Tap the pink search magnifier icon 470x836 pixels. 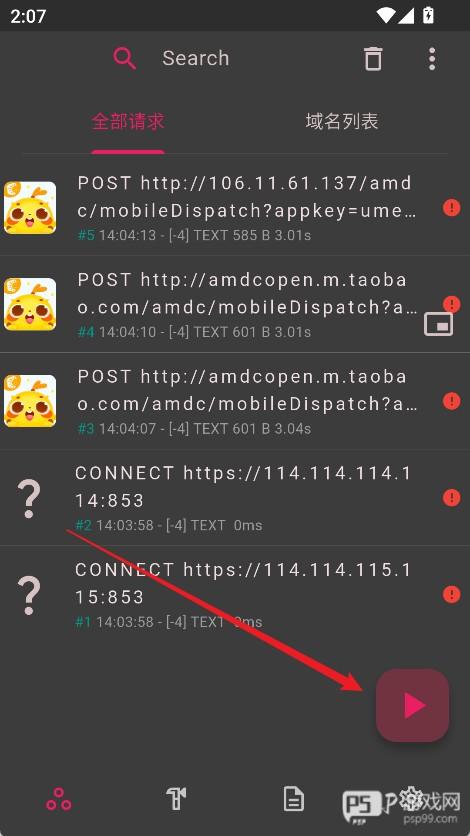(x=125, y=58)
